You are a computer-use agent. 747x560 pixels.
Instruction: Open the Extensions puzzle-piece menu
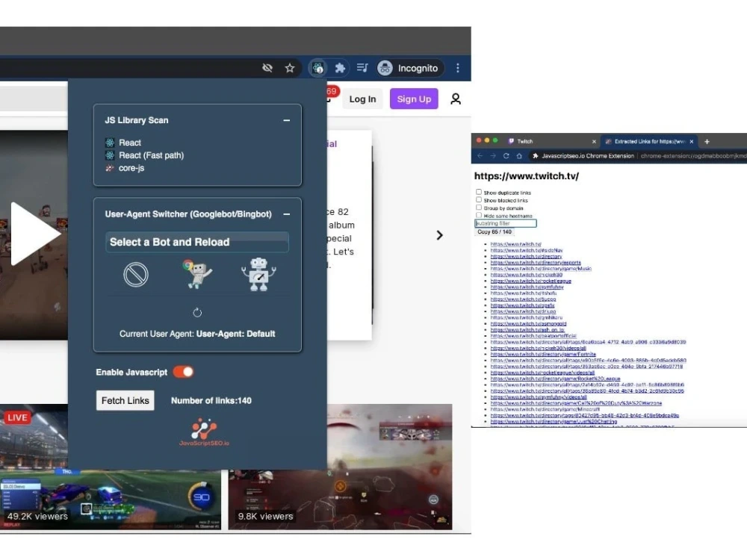tap(340, 68)
